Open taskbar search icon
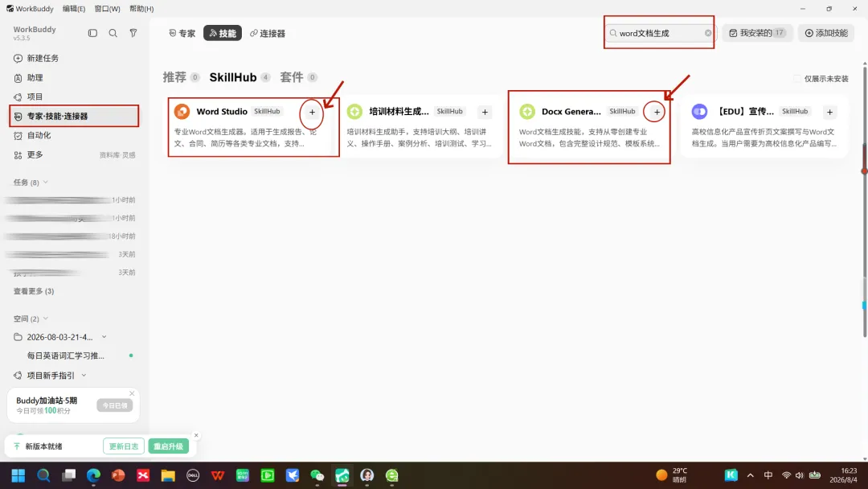The image size is (868, 489). [x=43, y=475]
